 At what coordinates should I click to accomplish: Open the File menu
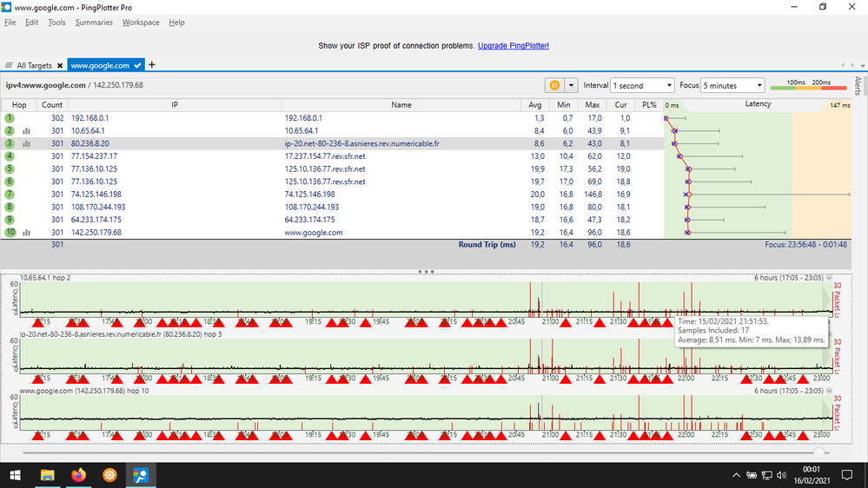click(10, 22)
